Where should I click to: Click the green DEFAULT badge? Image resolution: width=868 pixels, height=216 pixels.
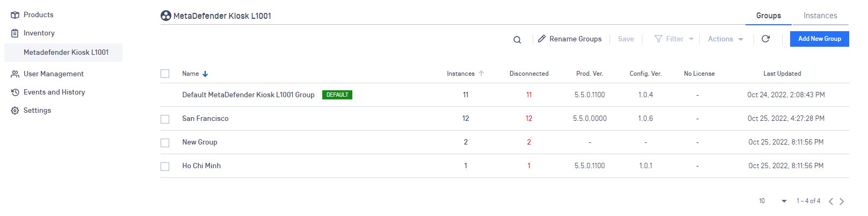tap(337, 95)
